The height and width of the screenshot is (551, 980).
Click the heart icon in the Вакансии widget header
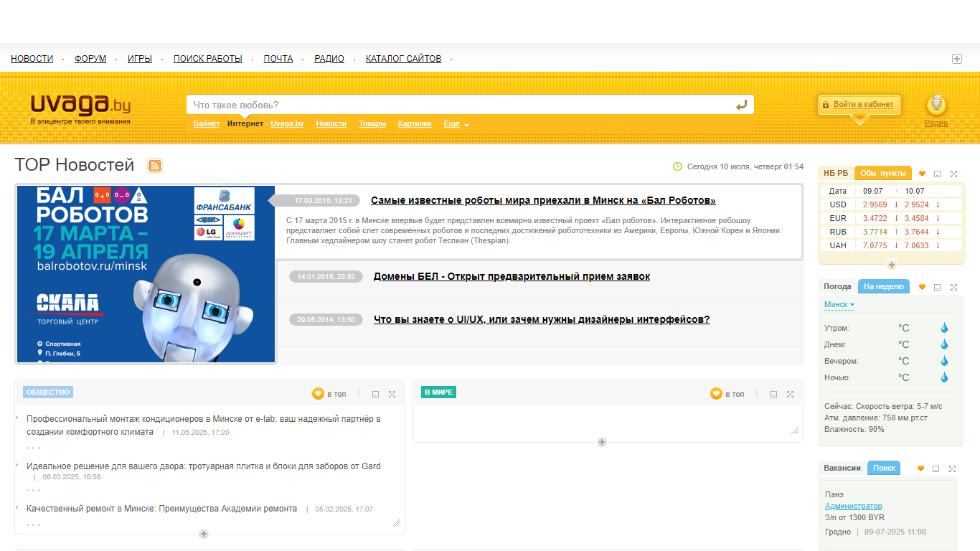point(920,468)
